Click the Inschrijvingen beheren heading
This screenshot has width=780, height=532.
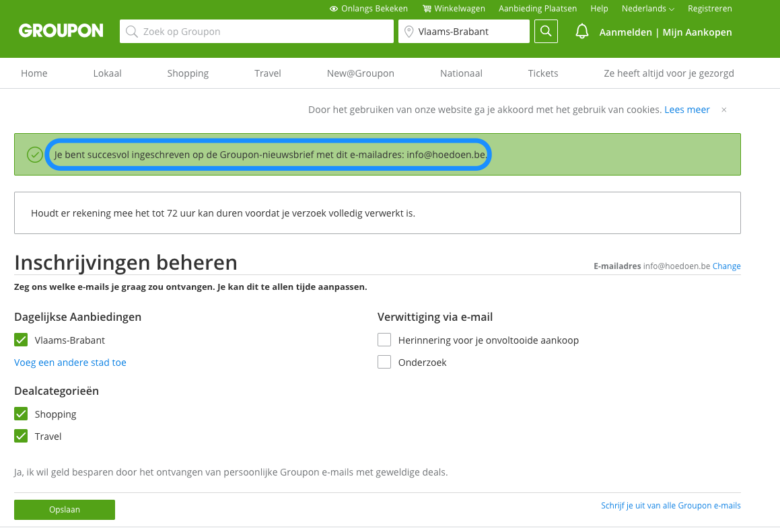[x=126, y=262]
